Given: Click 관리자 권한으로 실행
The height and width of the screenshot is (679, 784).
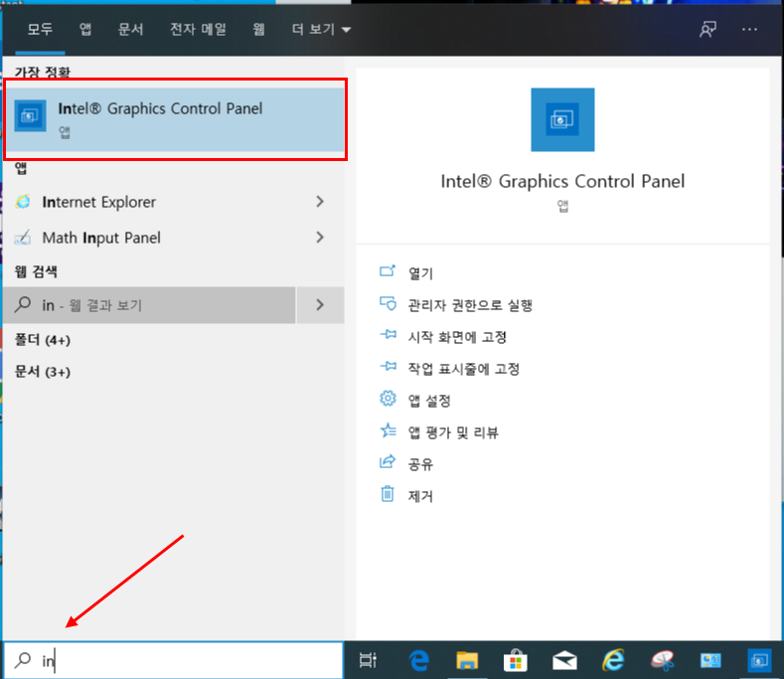Looking at the screenshot, I should (470, 305).
